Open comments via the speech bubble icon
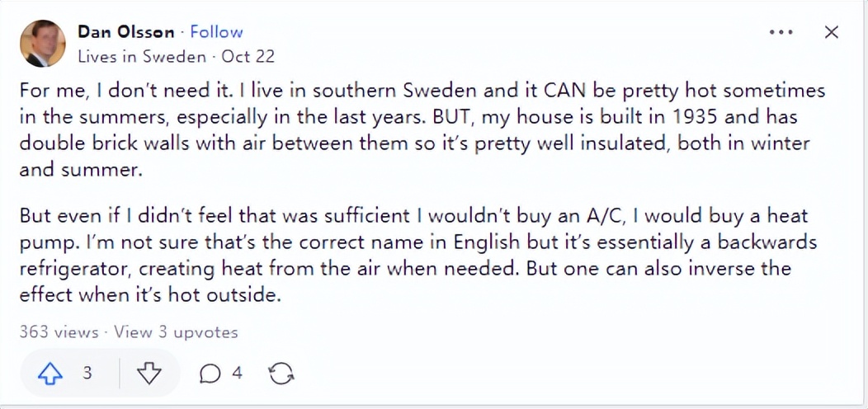Image resolution: width=868 pixels, height=409 pixels. click(210, 374)
